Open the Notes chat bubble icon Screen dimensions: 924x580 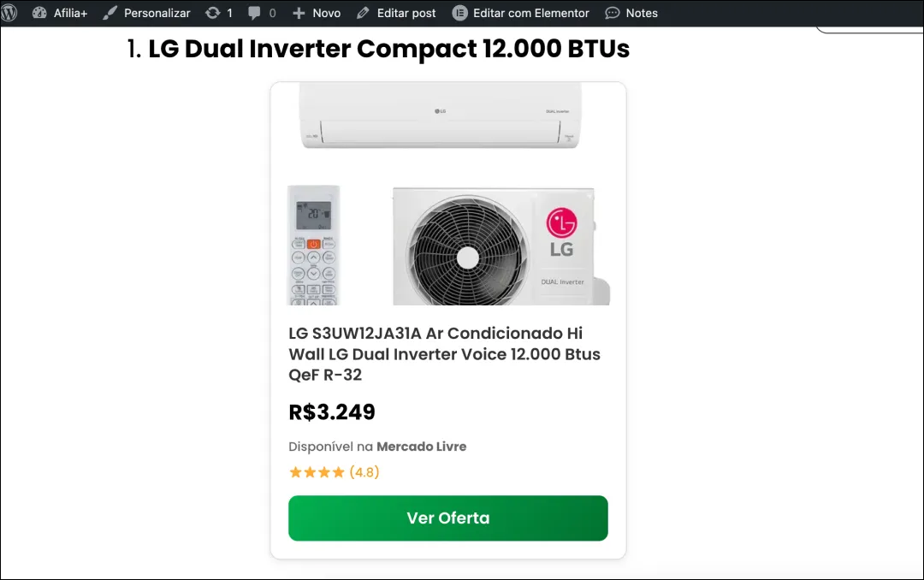click(x=613, y=13)
